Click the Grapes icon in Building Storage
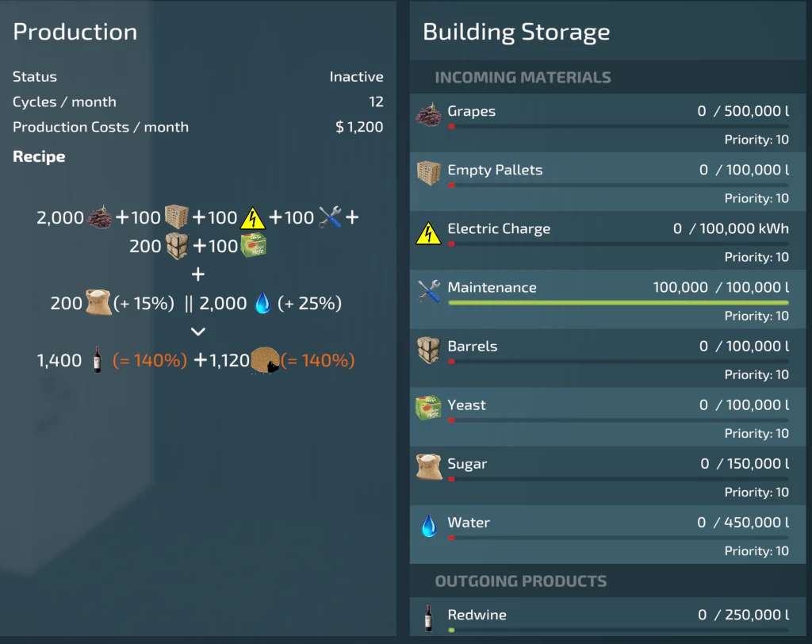The image size is (812, 644). coord(428,116)
